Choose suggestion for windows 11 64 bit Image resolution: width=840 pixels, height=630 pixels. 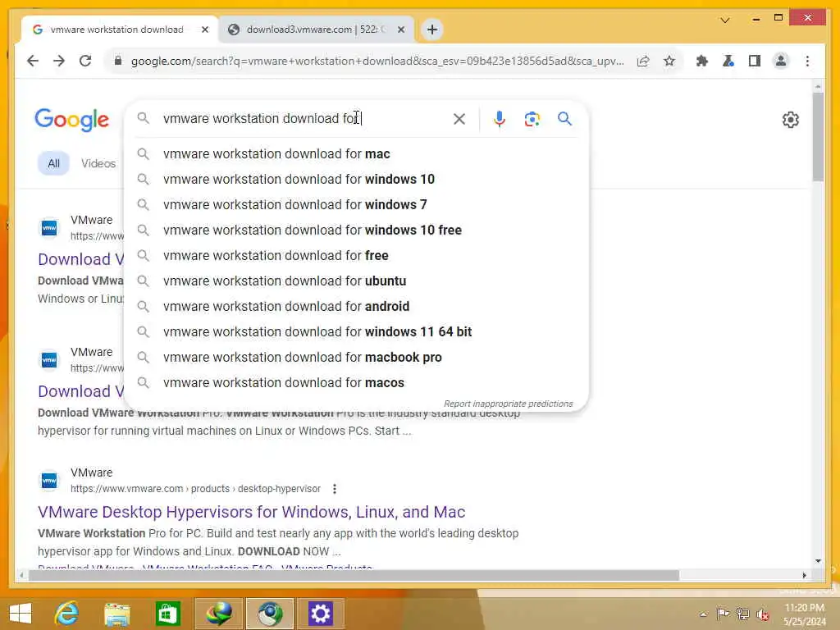pyautogui.click(x=356, y=331)
